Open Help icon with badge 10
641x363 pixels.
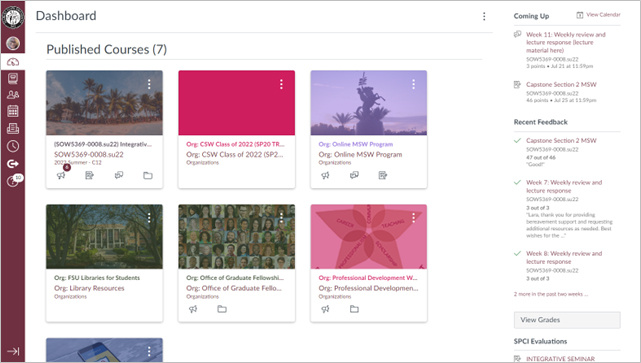tap(14, 180)
